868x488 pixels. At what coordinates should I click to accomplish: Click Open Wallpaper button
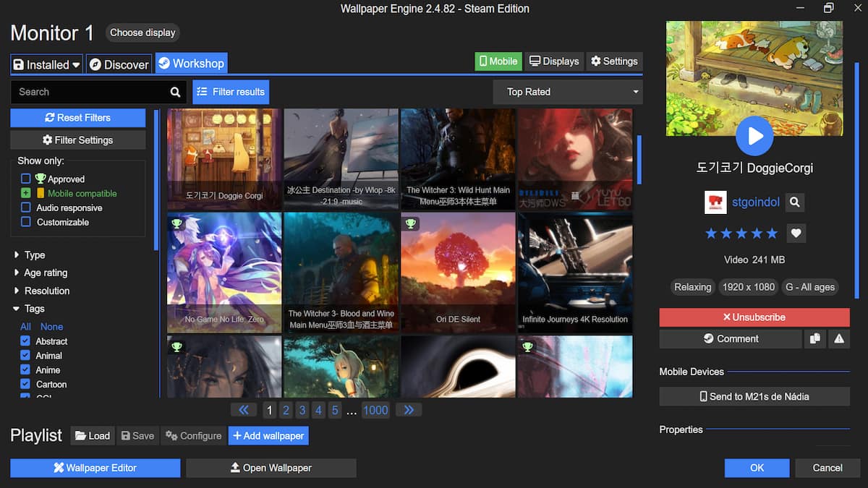point(271,468)
